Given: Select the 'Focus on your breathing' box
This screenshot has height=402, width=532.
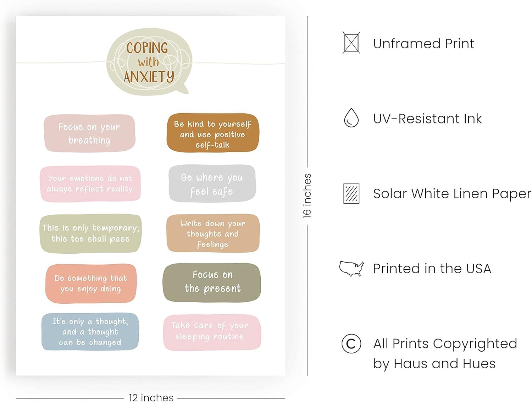Looking at the screenshot, I should [x=89, y=133].
